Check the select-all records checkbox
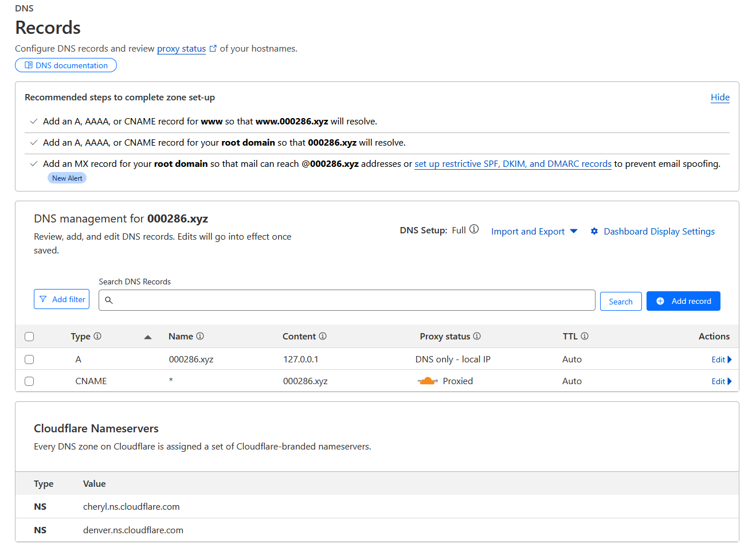756x551 pixels. point(29,337)
